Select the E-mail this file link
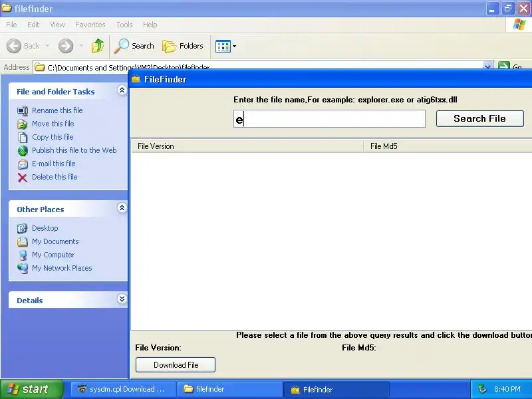Screen dimensions: 532x399 (54, 163)
